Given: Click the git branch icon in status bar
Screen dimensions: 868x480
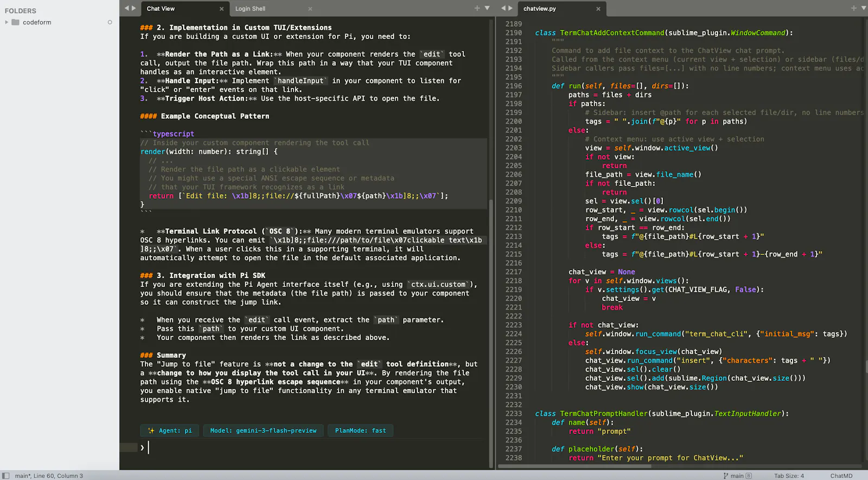Looking at the screenshot, I should tap(726, 476).
